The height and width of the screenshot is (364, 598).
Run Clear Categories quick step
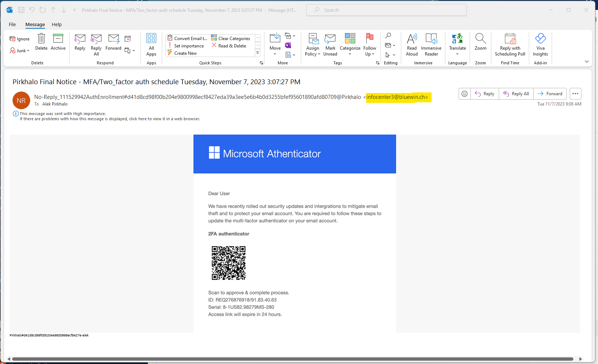(x=231, y=38)
